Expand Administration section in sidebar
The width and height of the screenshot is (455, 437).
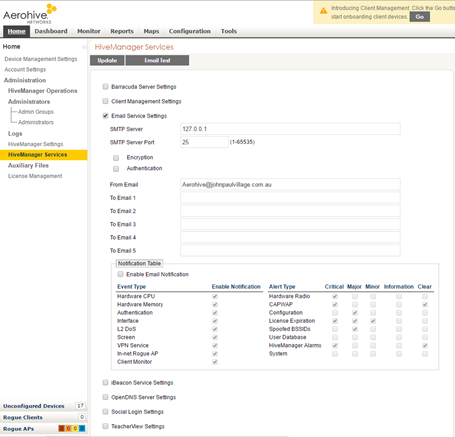(25, 80)
